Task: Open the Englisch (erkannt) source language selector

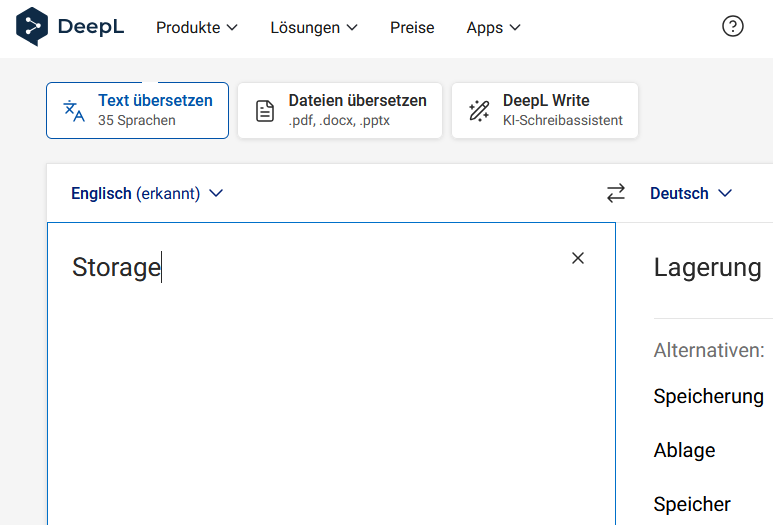Action: [x=147, y=193]
